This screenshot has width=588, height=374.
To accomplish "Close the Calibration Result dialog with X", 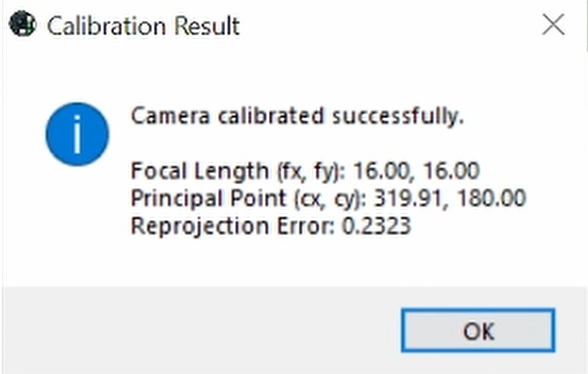I will coord(553,25).
